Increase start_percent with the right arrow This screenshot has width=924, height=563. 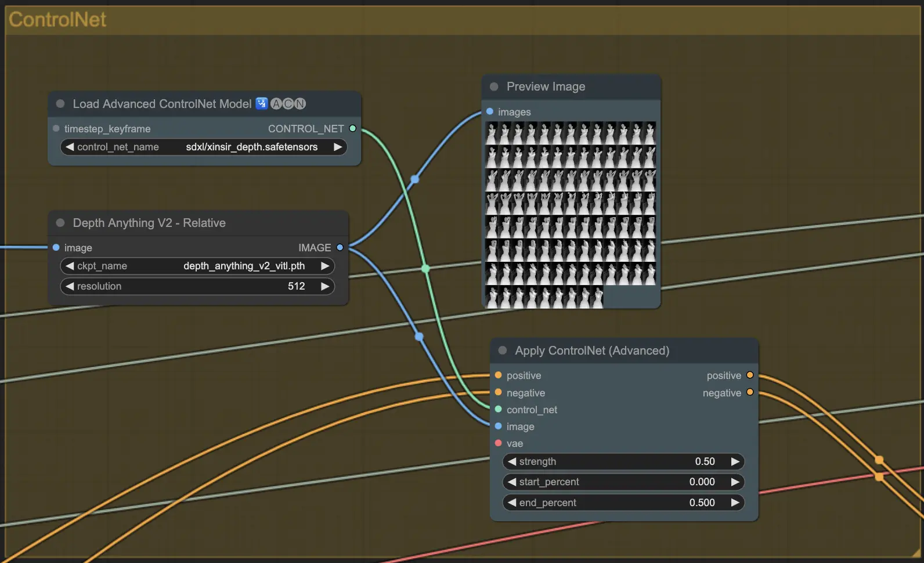click(735, 482)
